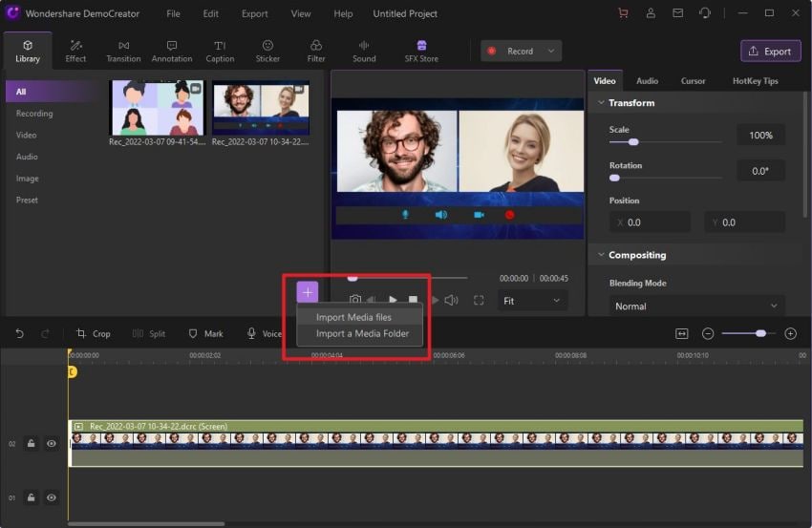Select the Rec_2022-03-07 09-41-54 thumbnail
This screenshot has height=528, width=812.
point(158,108)
